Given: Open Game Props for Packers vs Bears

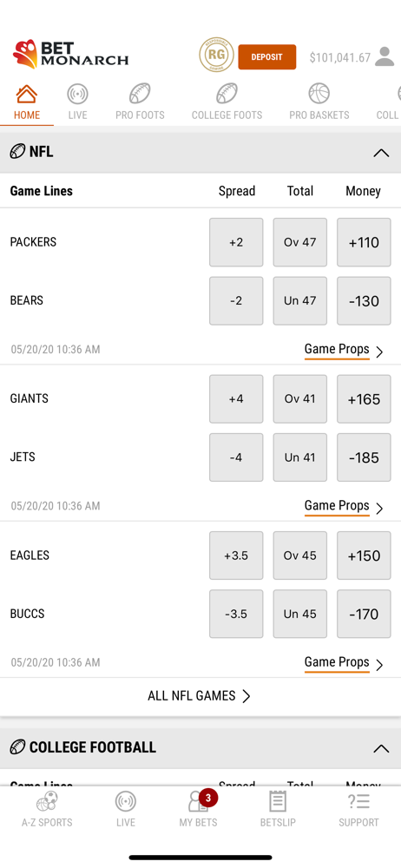Looking at the screenshot, I should pyautogui.click(x=344, y=350).
